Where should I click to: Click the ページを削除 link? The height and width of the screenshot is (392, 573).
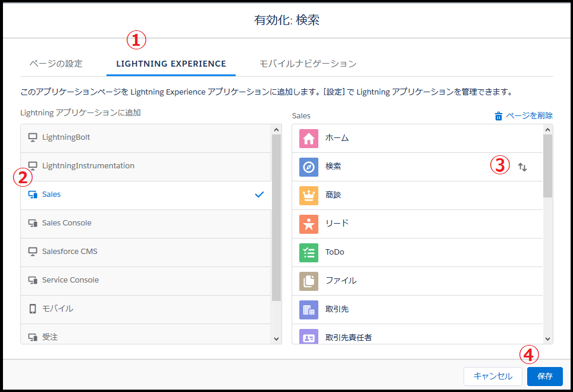coord(529,116)
